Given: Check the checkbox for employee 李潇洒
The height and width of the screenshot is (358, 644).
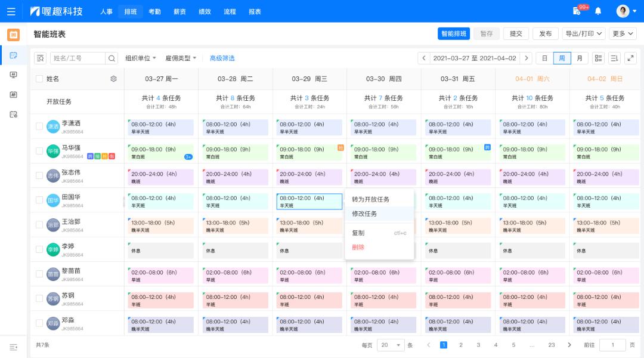Looking at the screenshot, I should 39,126.
